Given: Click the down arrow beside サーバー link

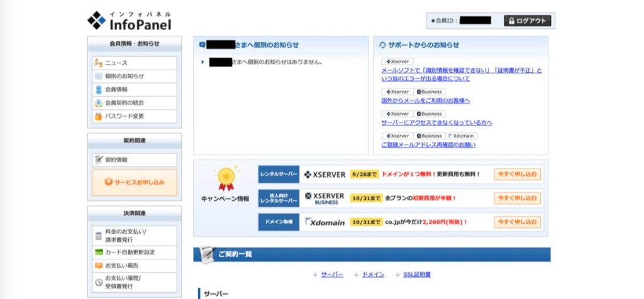Looking at the screenshot, I should tap(315, 275).
